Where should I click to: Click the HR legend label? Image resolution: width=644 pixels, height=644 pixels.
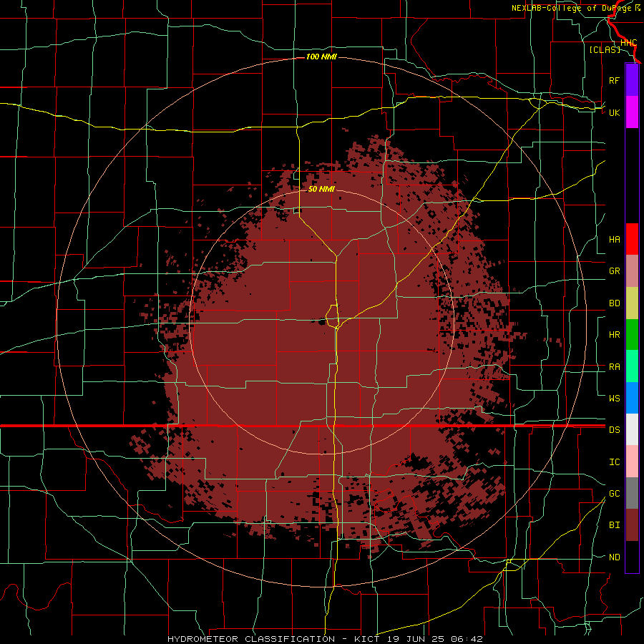click(x=615, y=335)
